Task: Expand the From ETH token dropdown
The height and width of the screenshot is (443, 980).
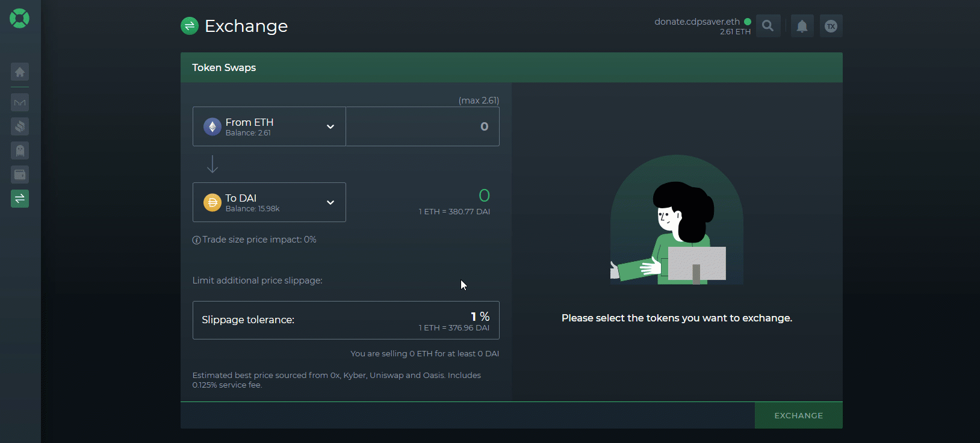Action: [269, 126]
